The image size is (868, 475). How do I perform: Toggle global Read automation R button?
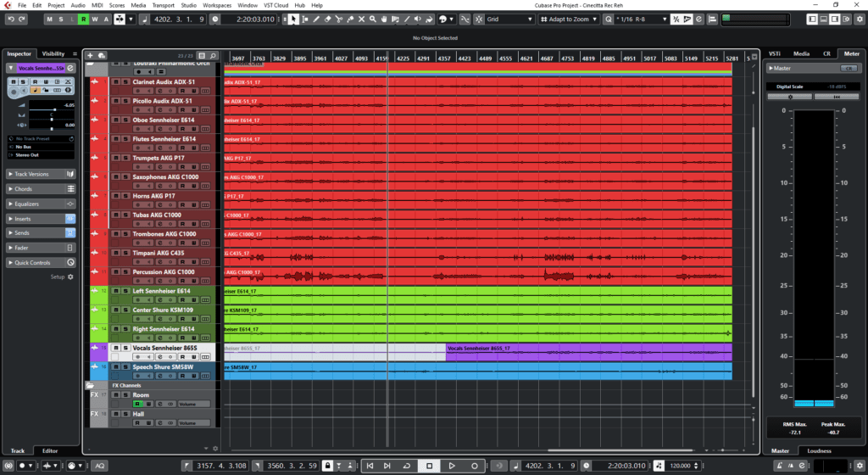pyautogui.click(x=84, y=19)
